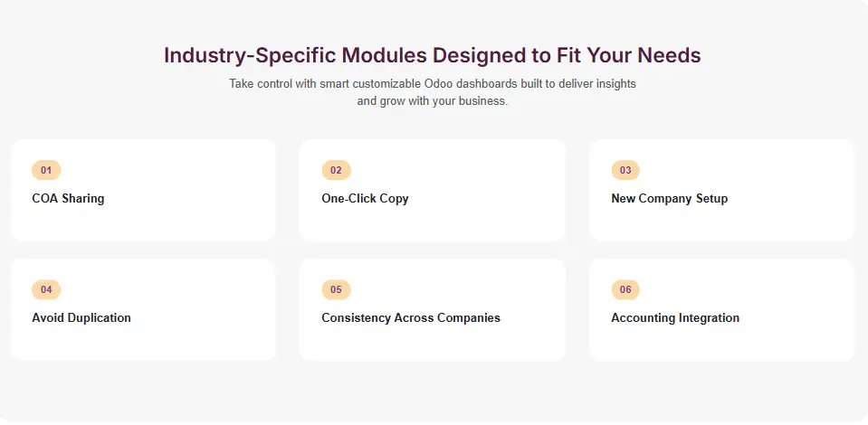Image resolution: width=868 pixels, height=425 pixels.
Task: Click the 01 number badge
Action: tap(46, 170)
